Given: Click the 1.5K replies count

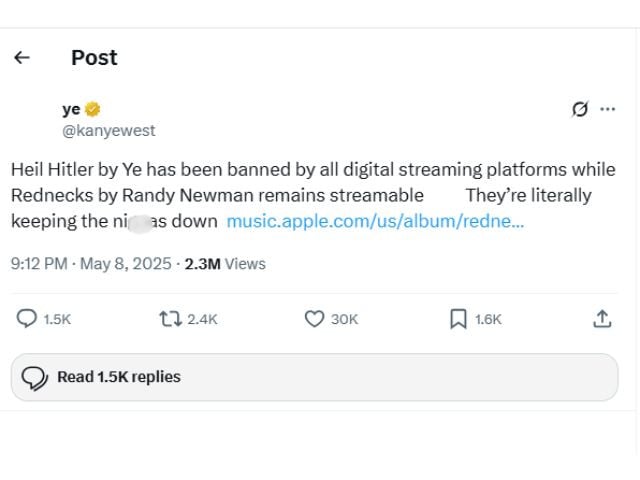Looking at the screenshot, I should 57,319.
